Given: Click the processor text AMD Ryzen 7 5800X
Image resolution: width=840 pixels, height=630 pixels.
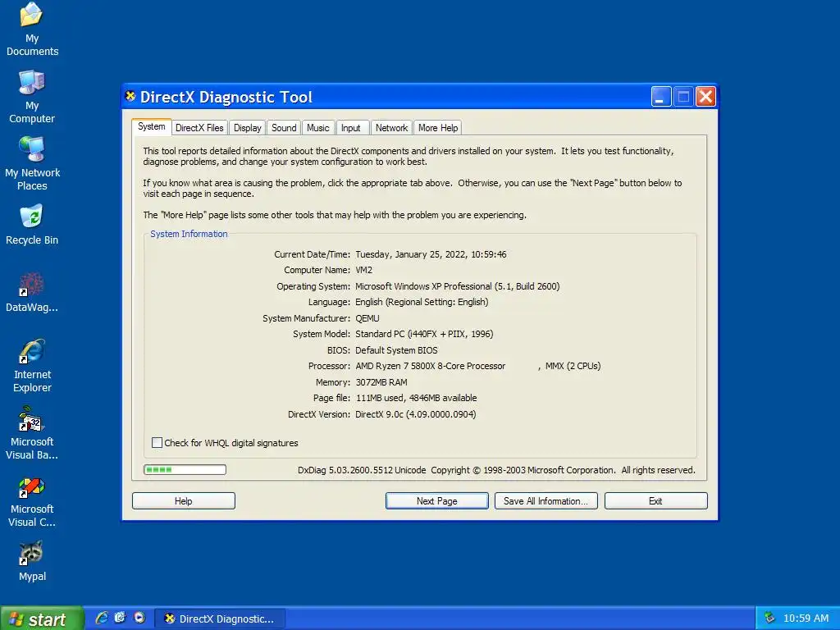Looking at the screenshot, I should pyautogui.click(x=430, y=366).
